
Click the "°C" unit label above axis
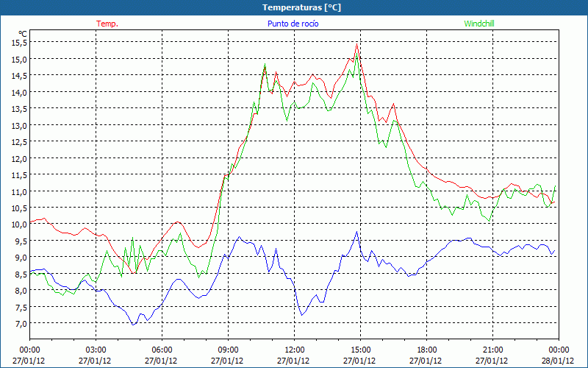[x=23, y=34]
